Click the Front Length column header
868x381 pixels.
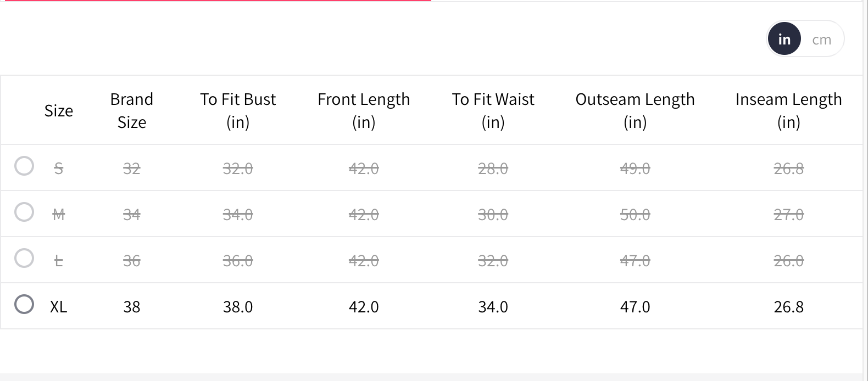tap(364, 110)
